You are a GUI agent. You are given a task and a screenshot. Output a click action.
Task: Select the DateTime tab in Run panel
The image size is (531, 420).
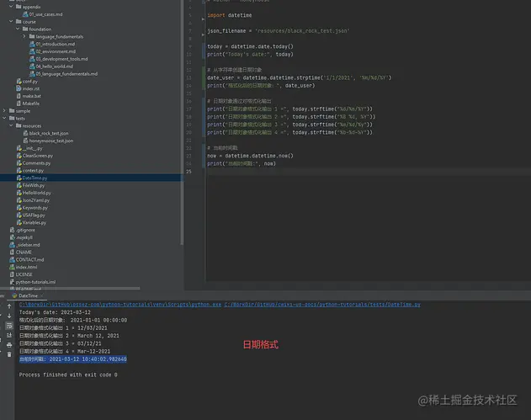pyautogui.click(x=28, y=295)
